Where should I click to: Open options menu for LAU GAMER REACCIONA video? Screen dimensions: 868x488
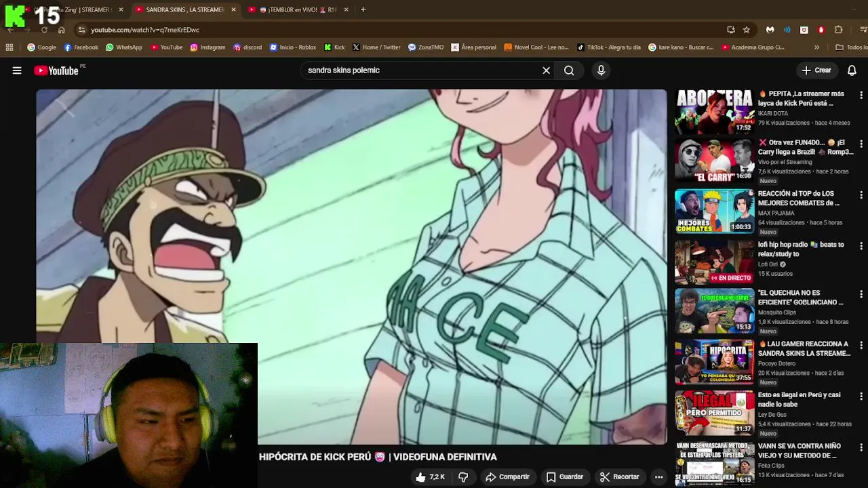pyautogui.click(x=861, y=346)
